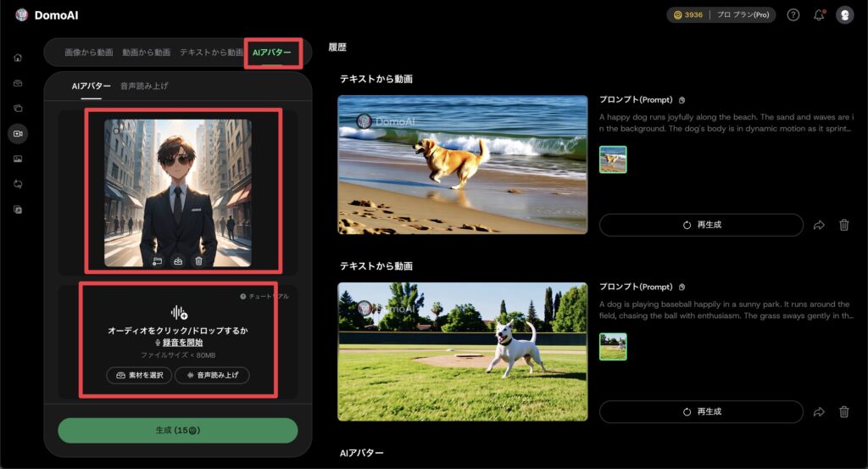
Task: Open the layered copy icon in sidebar
Action: pos(18,209)
